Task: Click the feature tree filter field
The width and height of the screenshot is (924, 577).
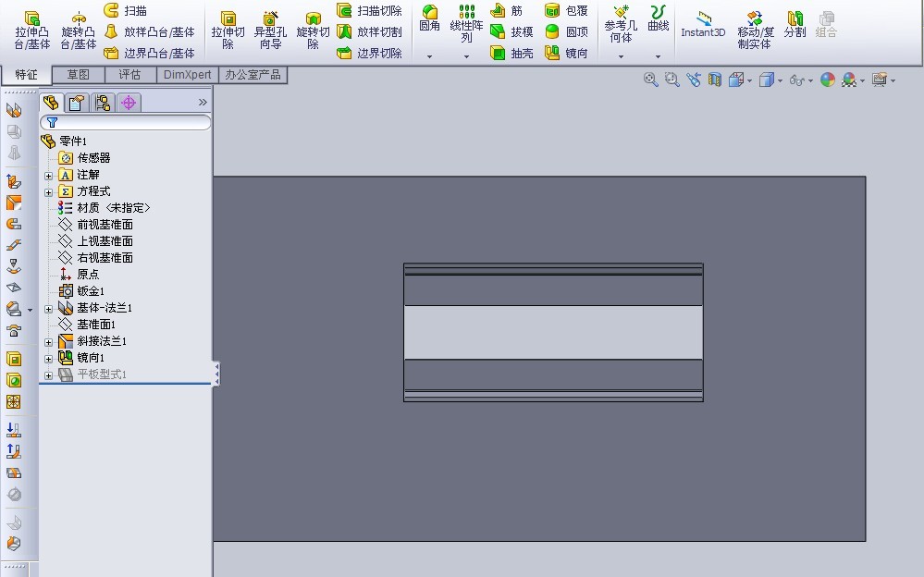Action: pyautogui.click(x=126, y=122)
